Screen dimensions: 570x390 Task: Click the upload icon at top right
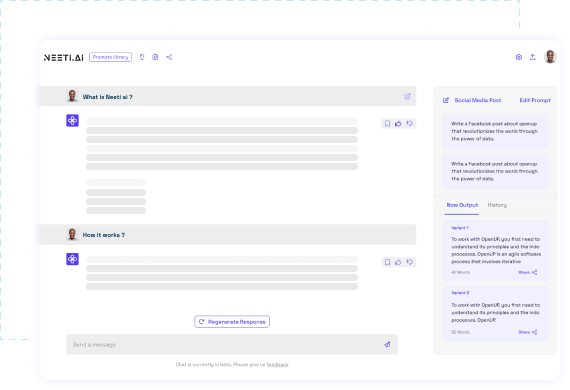pos(533,57)
